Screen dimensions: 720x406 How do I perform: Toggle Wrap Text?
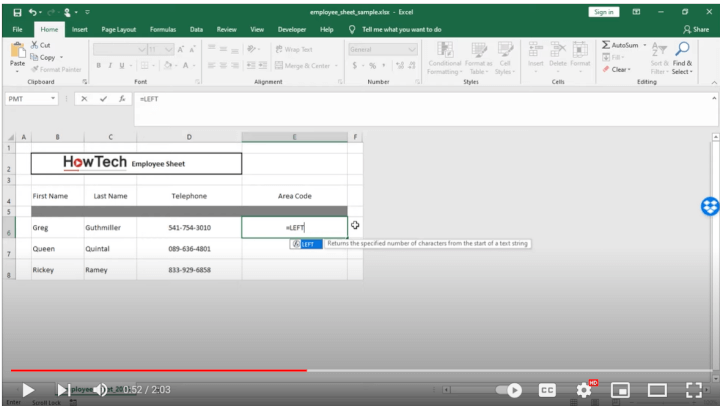click(294, 49)
